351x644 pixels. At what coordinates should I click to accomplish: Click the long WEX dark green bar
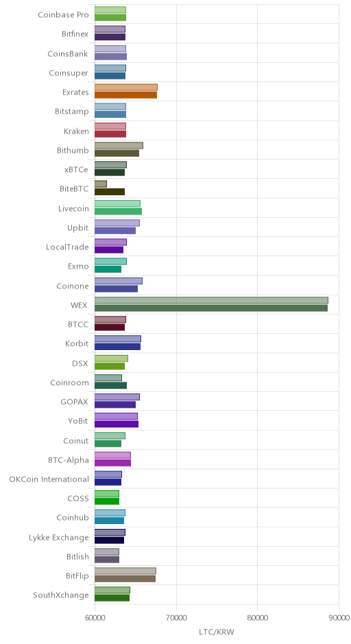[x=211, y=308]
